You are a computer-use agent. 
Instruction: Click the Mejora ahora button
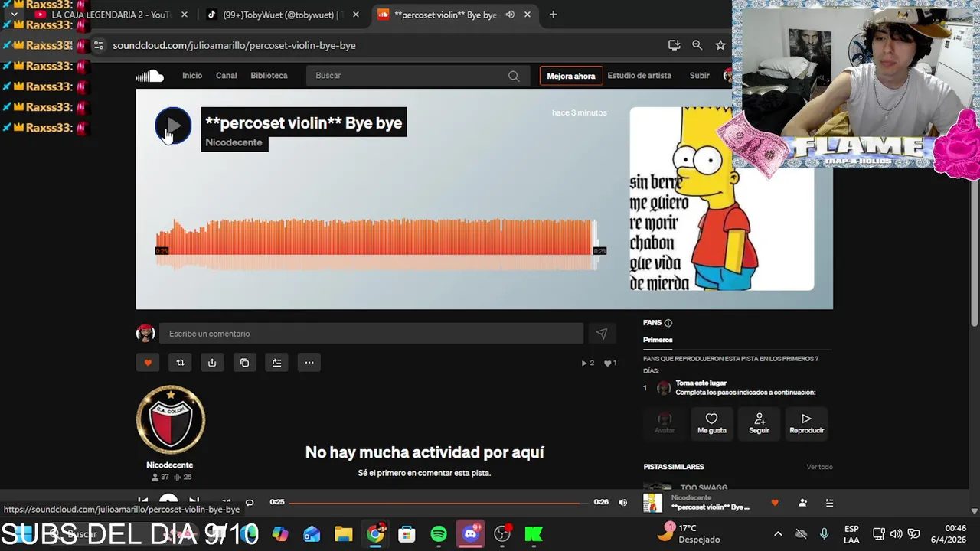coord(570,76)
